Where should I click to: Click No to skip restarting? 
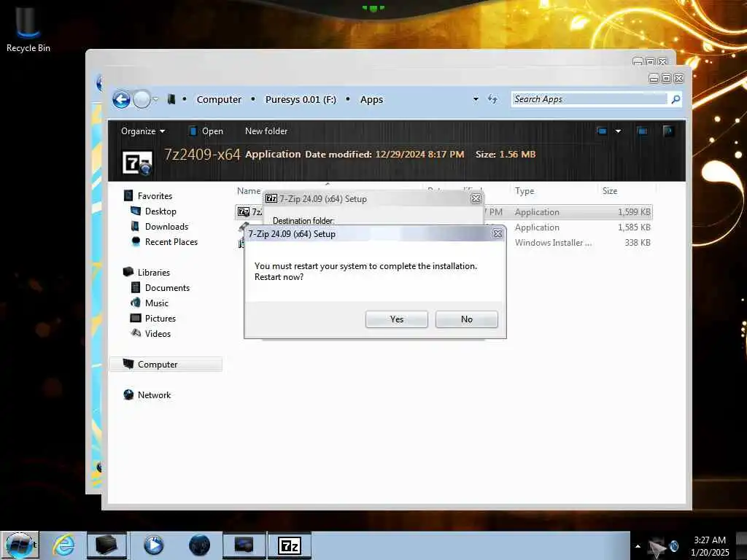pos(466,319)
